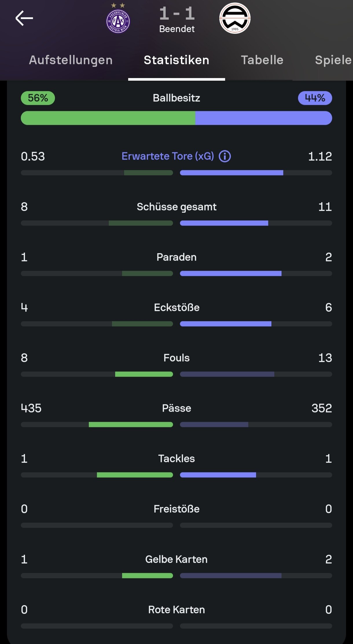Tap the green 56% possession badge
This screenshot has width=353, height=644.
click(x=38, y=98)
